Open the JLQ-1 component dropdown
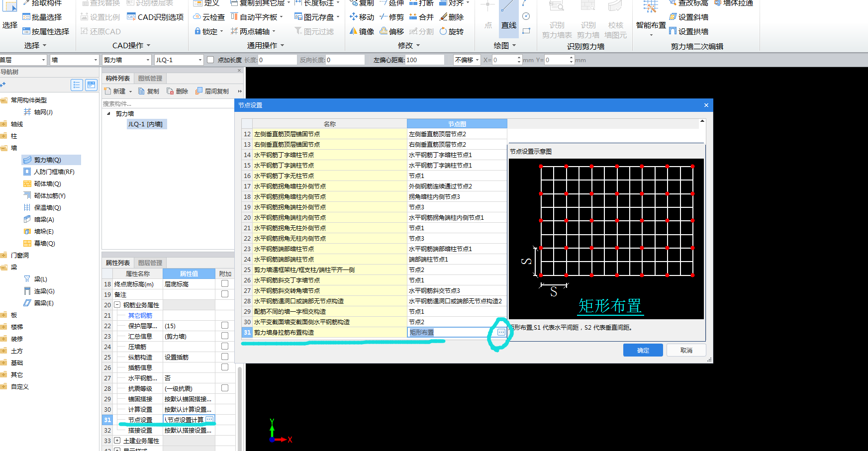 click(178, 60)
